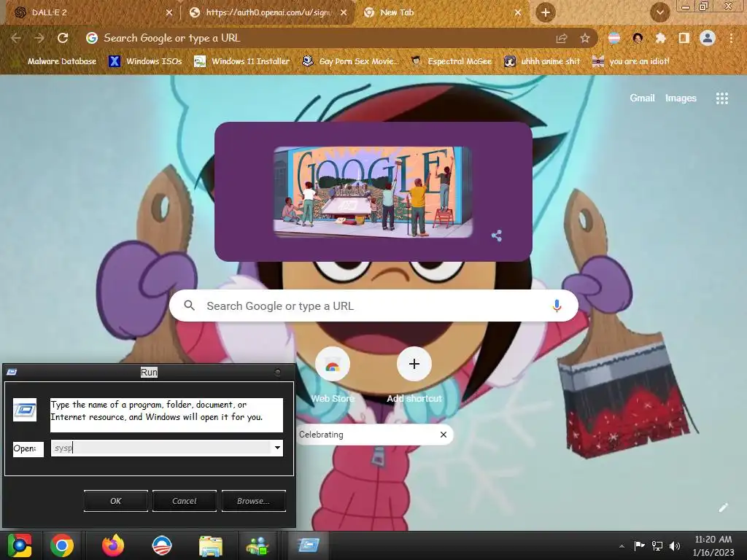Open the Extensions puzzle piece menu
The image size is (747, 560).
point(661,38)
